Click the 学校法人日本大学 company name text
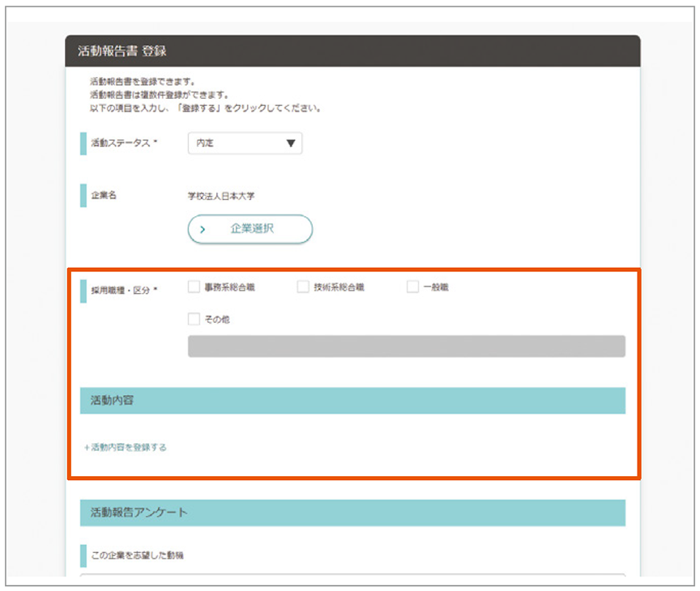This screenshot has height=591, width=700. [221, 196]
